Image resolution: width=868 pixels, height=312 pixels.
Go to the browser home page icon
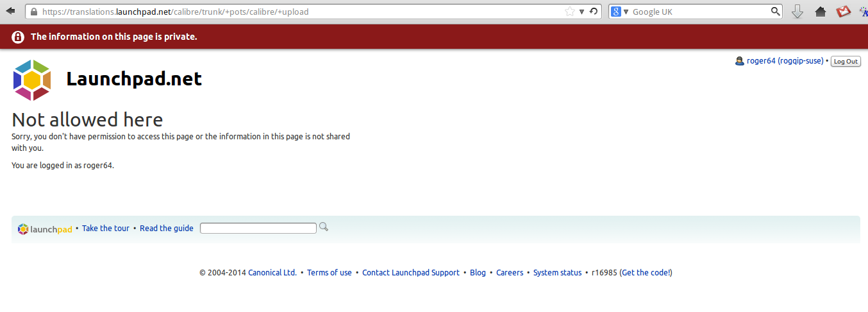coord(821,12)
